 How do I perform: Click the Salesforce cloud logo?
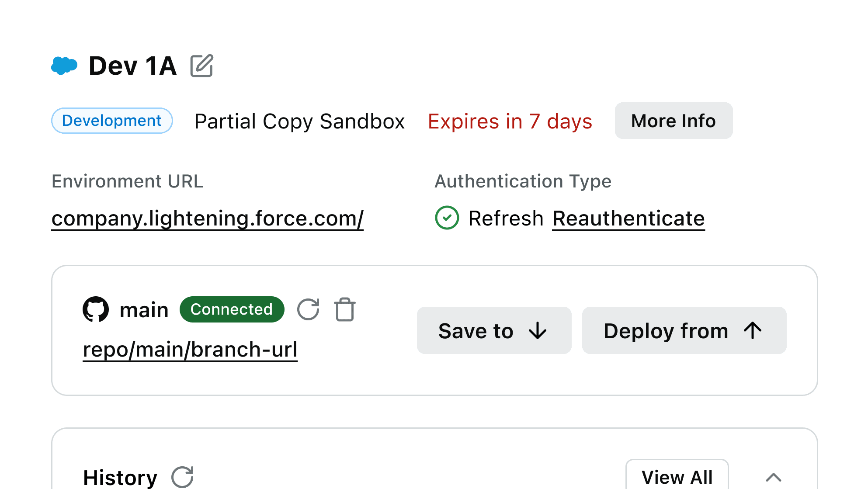(64, 66)
